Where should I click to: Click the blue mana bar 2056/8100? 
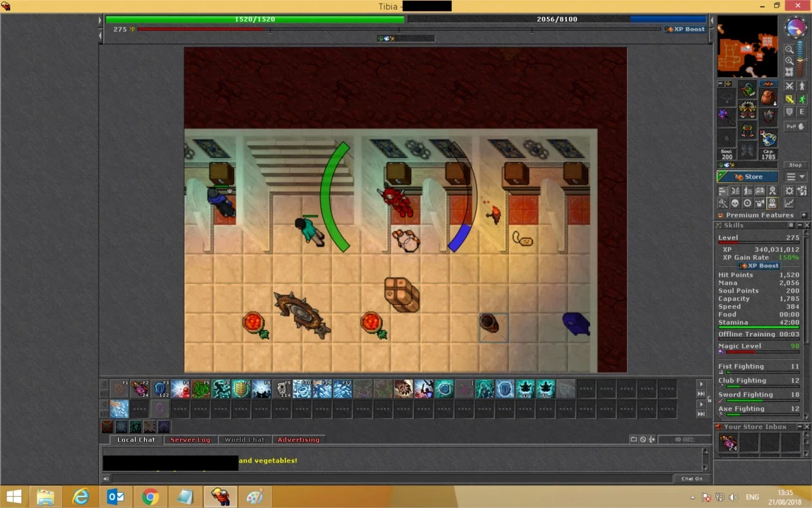point(557,19)
